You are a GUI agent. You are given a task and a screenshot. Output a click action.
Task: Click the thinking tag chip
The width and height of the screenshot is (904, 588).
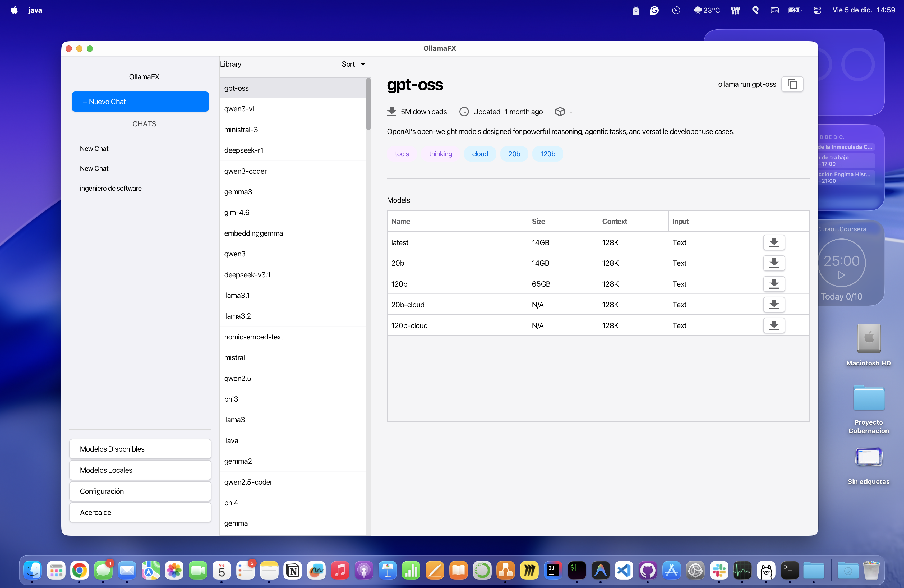click(440, 154)
